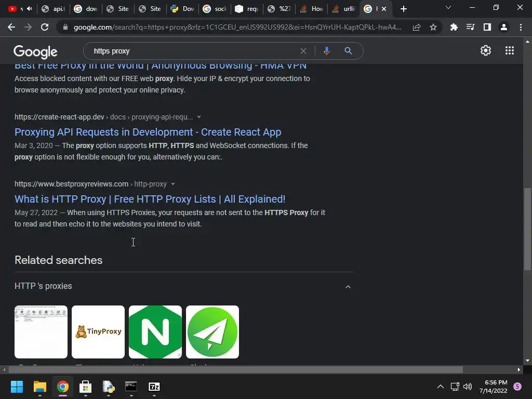Screen dimensions: 532x399
Task: Open tab search chevron
Action: 448,7
